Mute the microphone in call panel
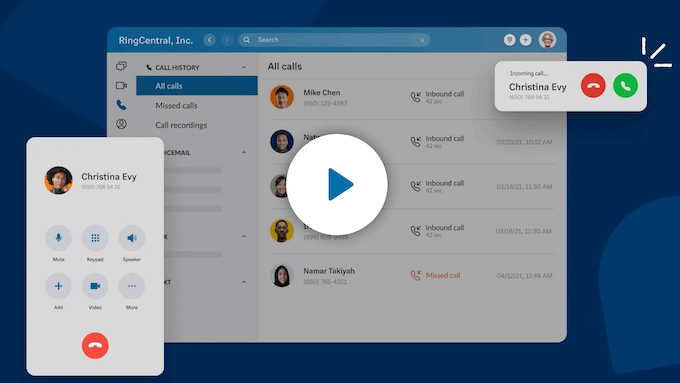This screenshot has height=383, width=680. point(59,238)
